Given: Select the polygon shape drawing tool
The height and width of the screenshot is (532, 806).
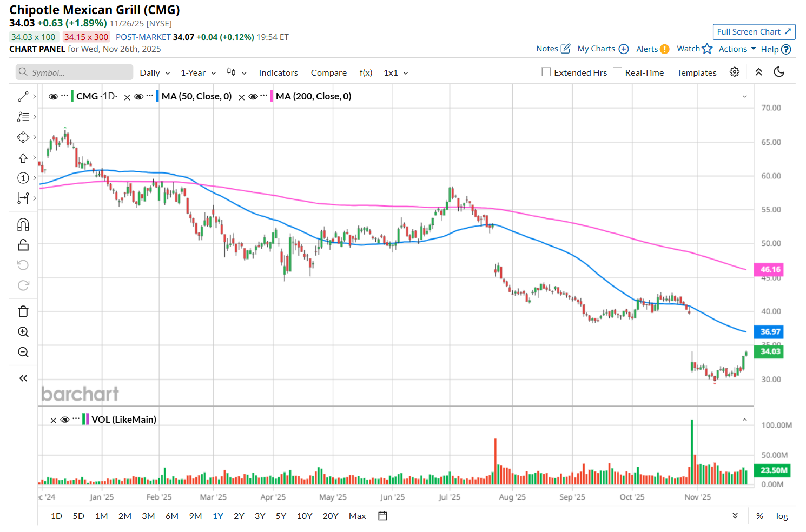Looking at the screenshot, I should 23,137.
